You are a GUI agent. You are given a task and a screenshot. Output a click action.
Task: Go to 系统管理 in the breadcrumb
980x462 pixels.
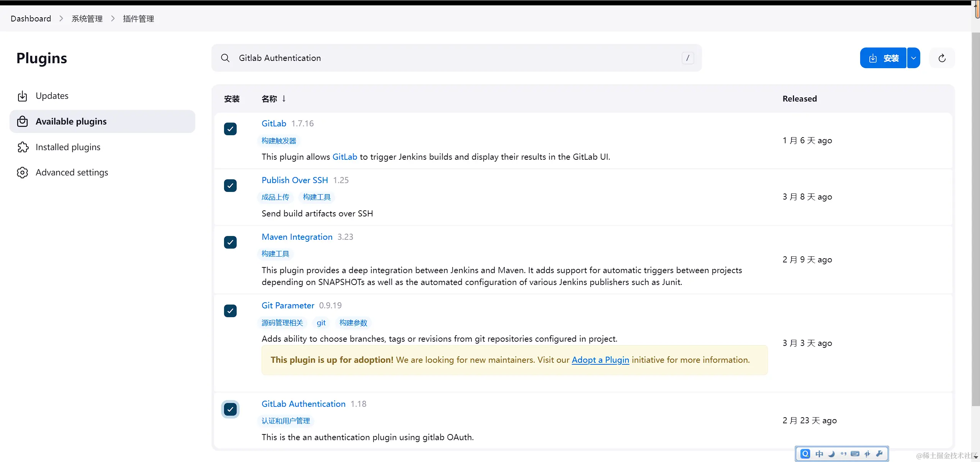tap(87, 19)
